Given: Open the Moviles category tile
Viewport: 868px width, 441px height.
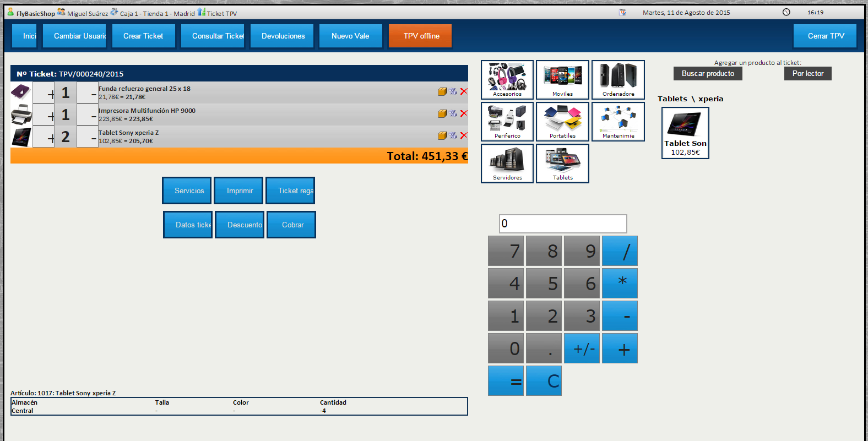Looking at the screenshot, I should (x=562, y=79).
